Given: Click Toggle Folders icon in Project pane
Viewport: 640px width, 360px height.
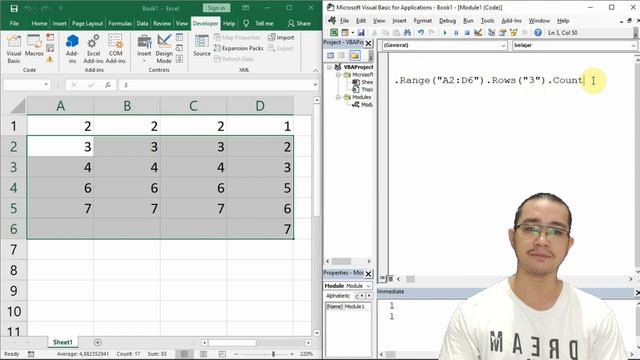Looking at the screenshot, I should (354, 56).
